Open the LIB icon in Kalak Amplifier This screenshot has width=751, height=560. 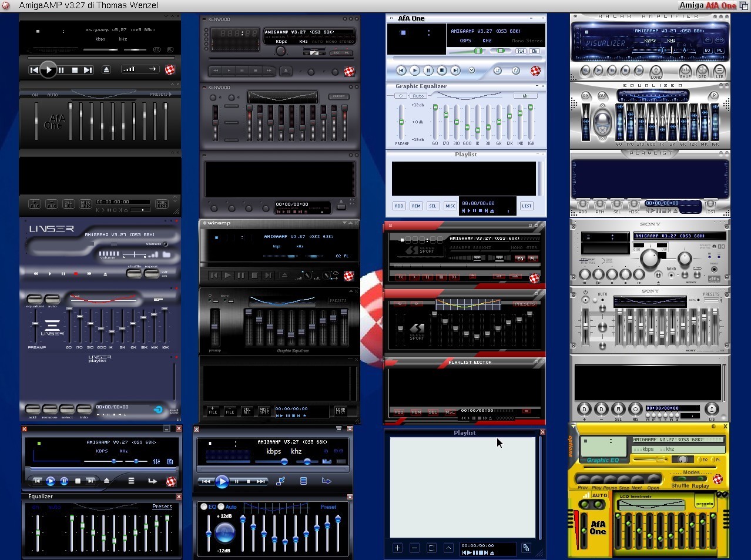click(719, 71)
